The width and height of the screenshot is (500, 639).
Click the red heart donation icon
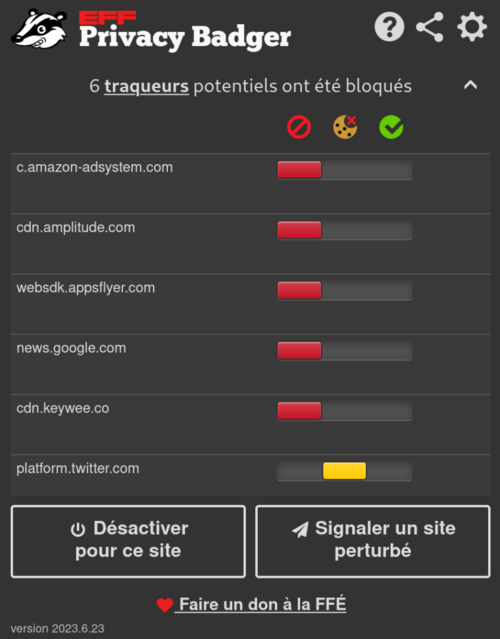pyautogui.click(x=165, y=605)
